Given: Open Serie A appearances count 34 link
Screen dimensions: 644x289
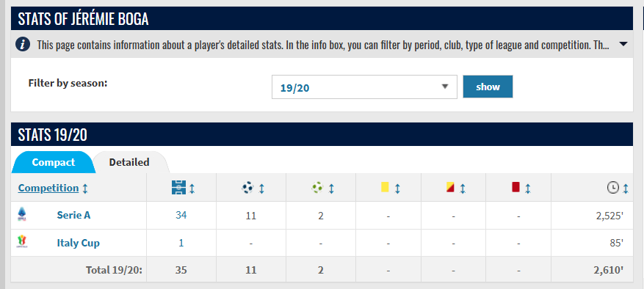Looking at the screenshot, I should 181,215.
